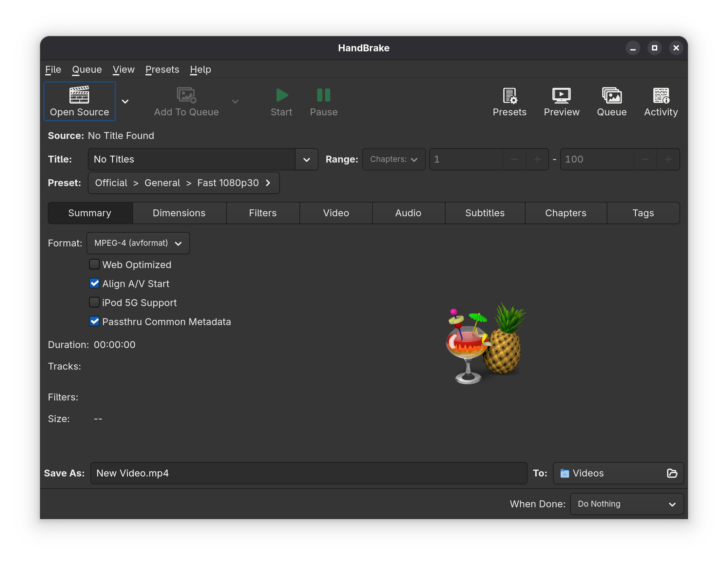Switch to the Filters tab
The width and height of the screenshot is (728, 563).
point(263,213)
